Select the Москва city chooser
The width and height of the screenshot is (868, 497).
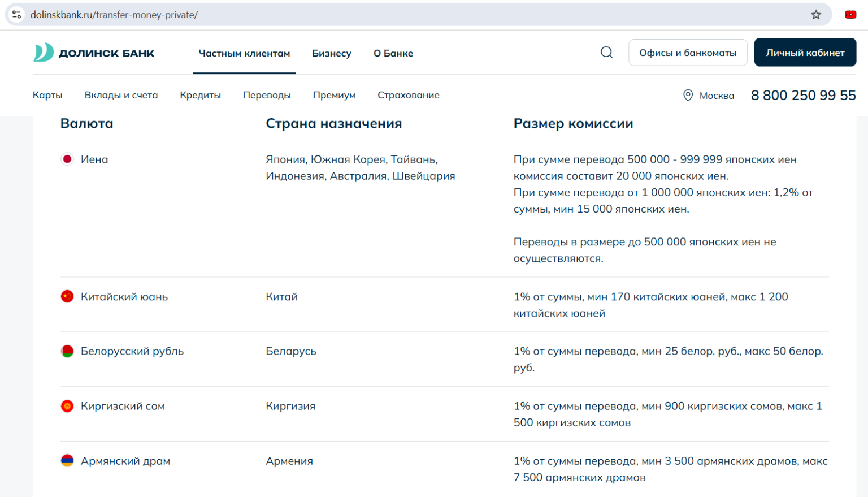717,96
